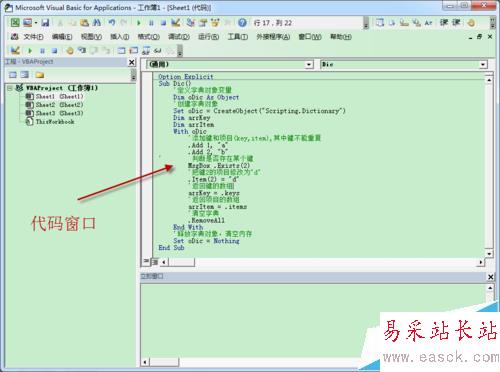500x372 pixels.
Task: Run the Sub from the Debug toolbar
Action: point(30,50)
